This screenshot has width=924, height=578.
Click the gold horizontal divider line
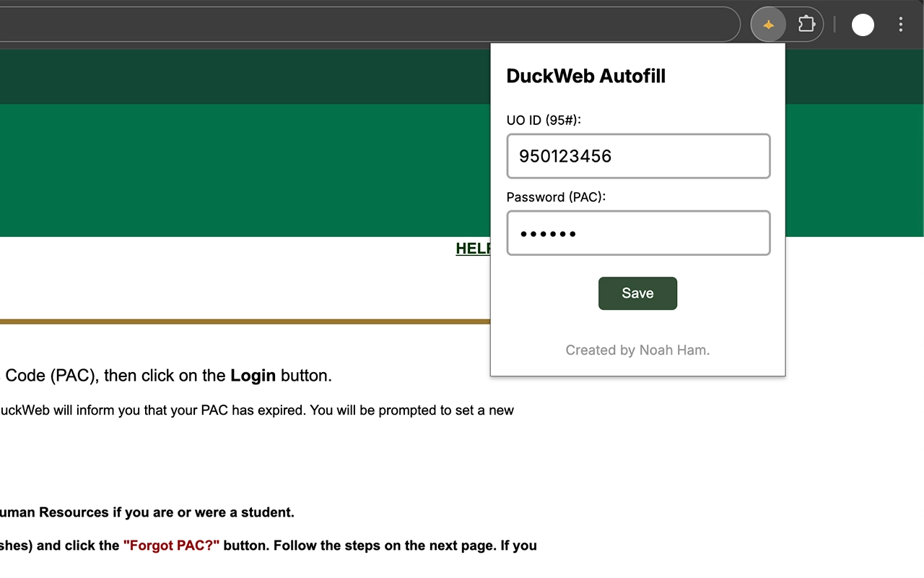point(245,322)
